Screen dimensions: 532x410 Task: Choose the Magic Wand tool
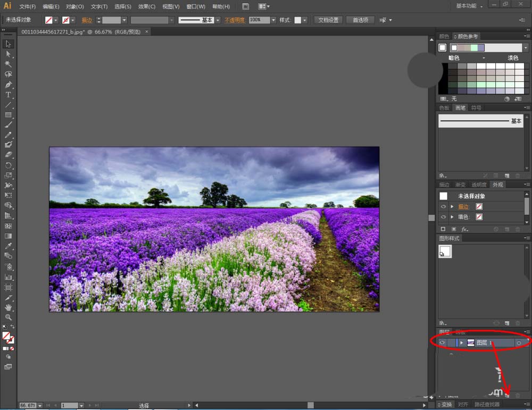[8, 64]
